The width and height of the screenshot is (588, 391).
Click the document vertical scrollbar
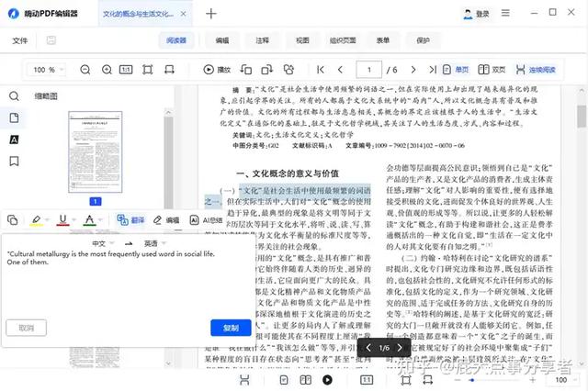[582, 116]
